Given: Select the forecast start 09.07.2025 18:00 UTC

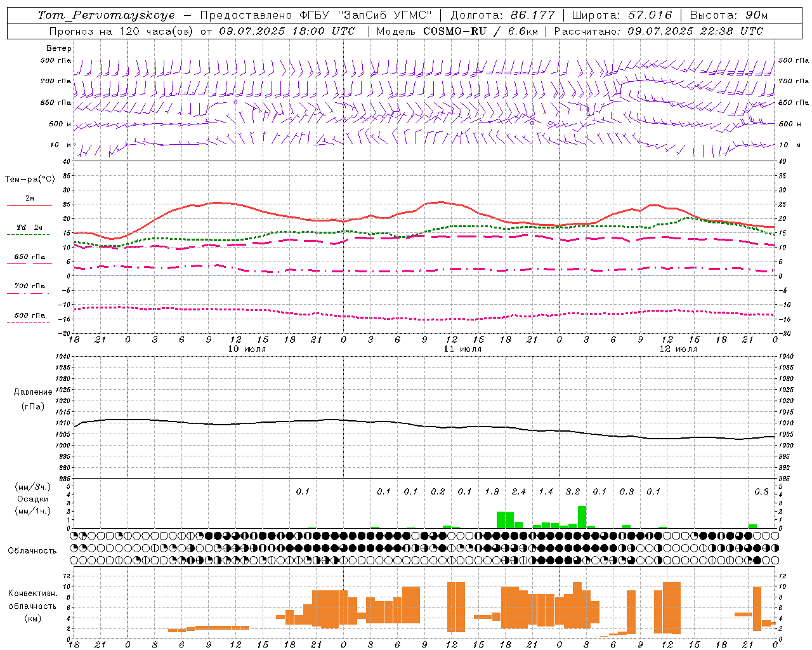Looking at the screenshot, I should coord(287,31).
